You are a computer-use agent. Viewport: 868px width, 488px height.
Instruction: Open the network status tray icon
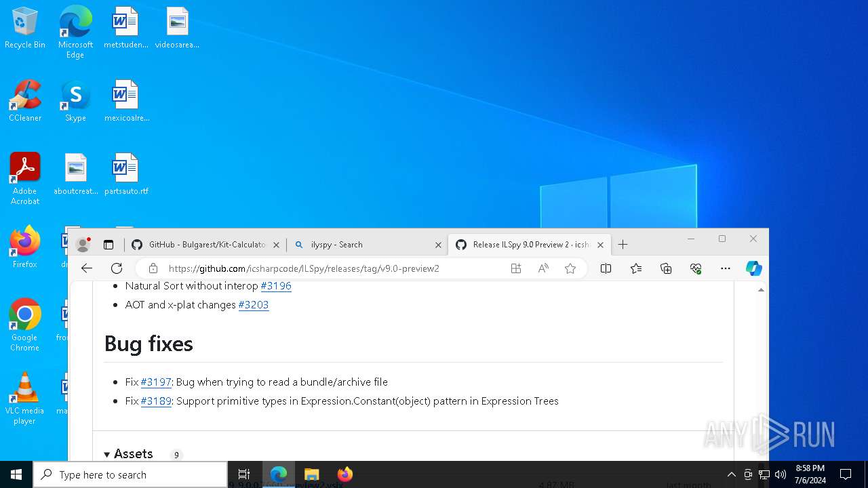pyautogui.click(x=764, y=474)
